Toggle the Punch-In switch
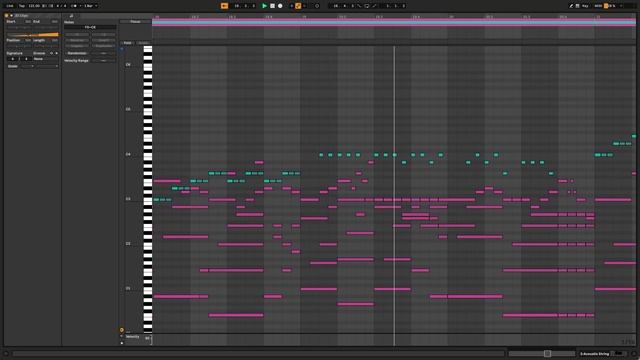The image size is (640, 360). tap(359, 6)
